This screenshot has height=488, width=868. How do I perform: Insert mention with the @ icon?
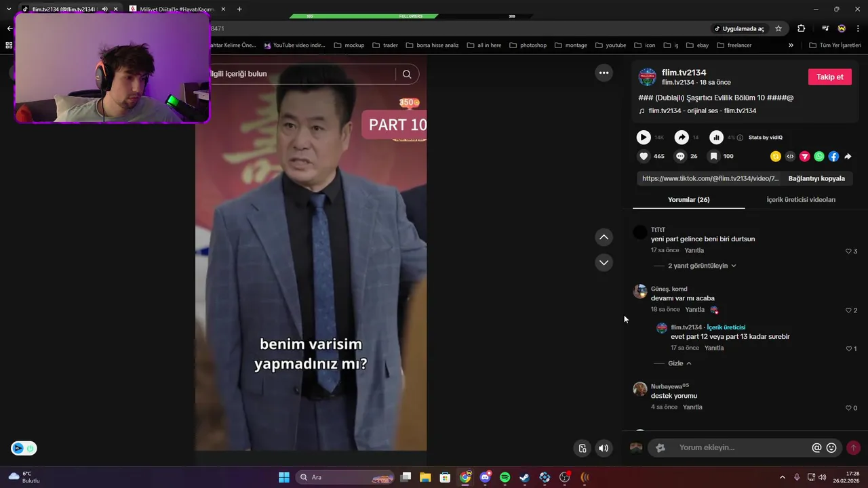816,447
